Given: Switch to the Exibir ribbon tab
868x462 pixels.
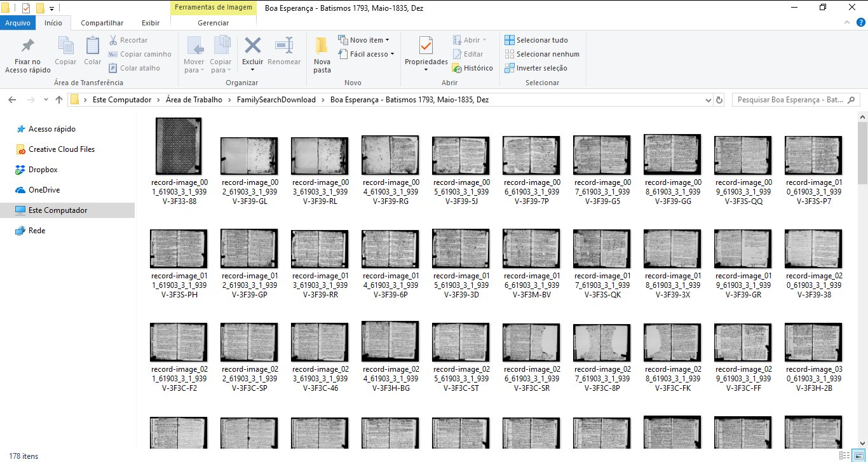Looking at the screenshot, I should coord(151,23).
